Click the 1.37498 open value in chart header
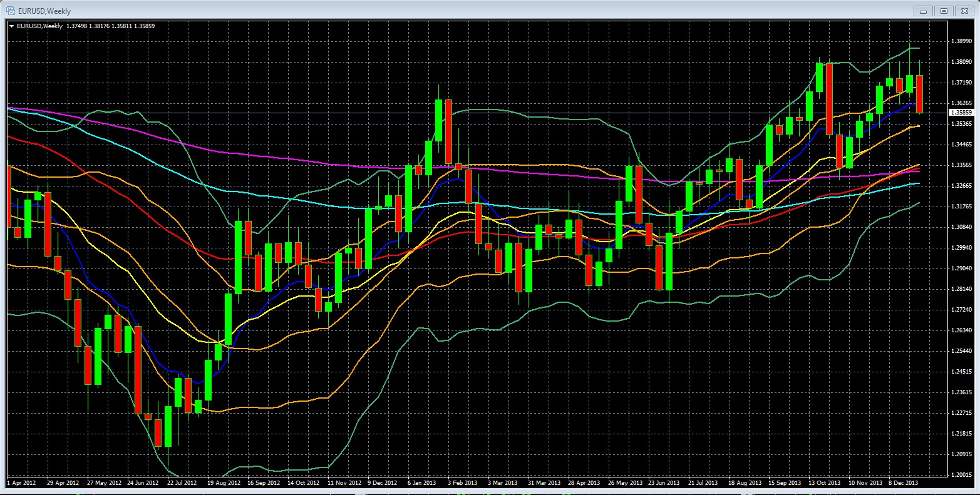Viewport: 980px width, 495px height. (x=78, y=26)
